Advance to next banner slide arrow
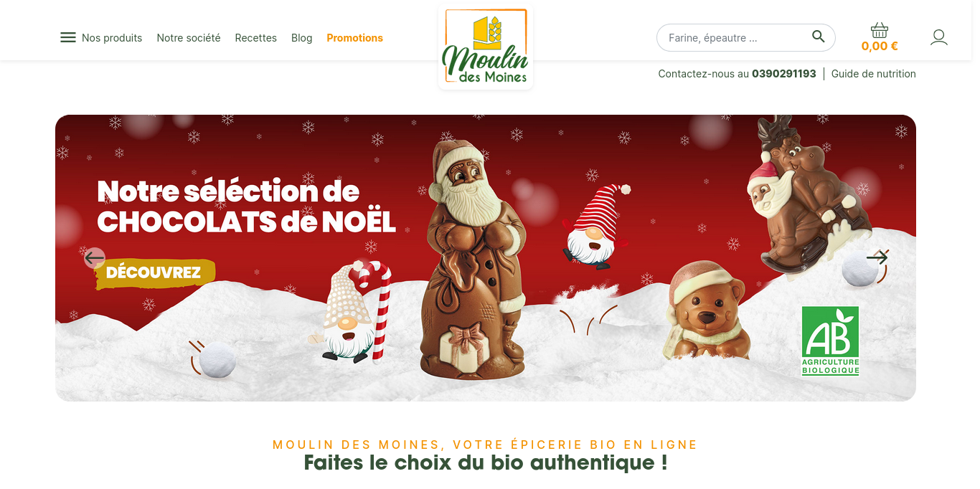 tap(877, 257)
